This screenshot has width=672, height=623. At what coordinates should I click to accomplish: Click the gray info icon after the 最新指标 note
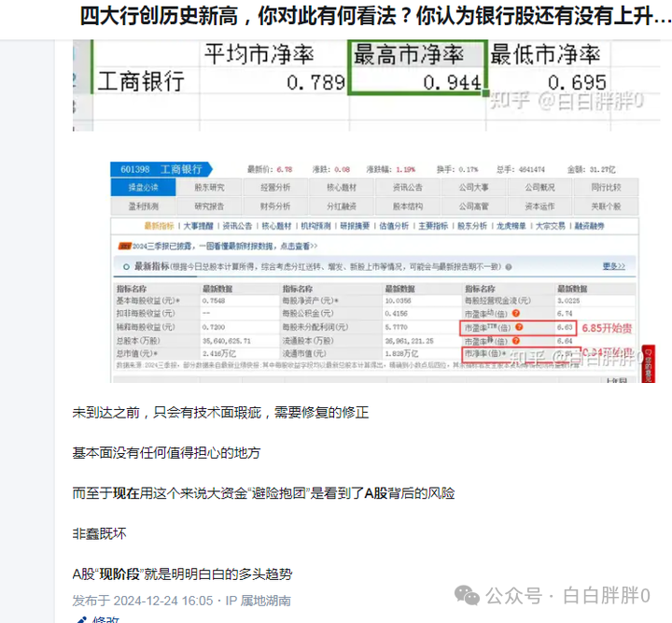click(x=509, y=267)
